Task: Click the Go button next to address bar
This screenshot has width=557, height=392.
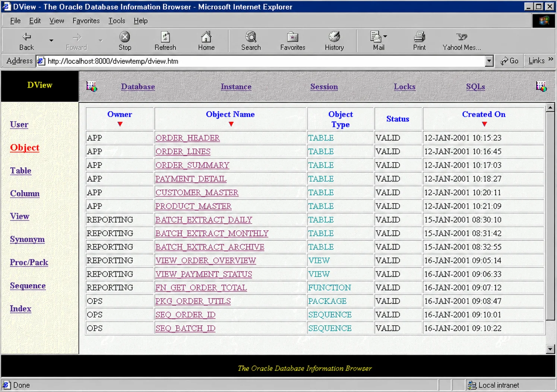Action: click(x=509, y=61)
